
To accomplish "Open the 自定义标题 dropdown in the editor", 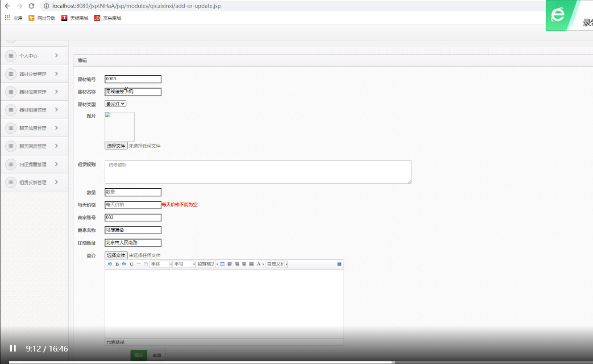I will 277,264.
